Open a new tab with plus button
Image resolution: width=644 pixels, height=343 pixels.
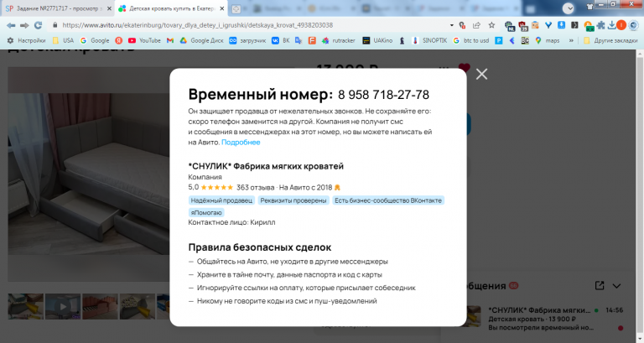(x=236, y=8)
